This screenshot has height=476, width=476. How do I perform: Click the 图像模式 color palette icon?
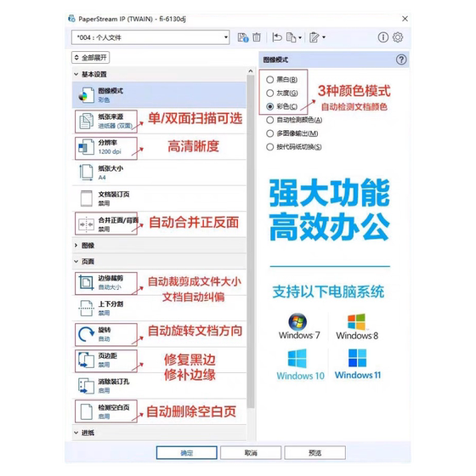(87, 95)
